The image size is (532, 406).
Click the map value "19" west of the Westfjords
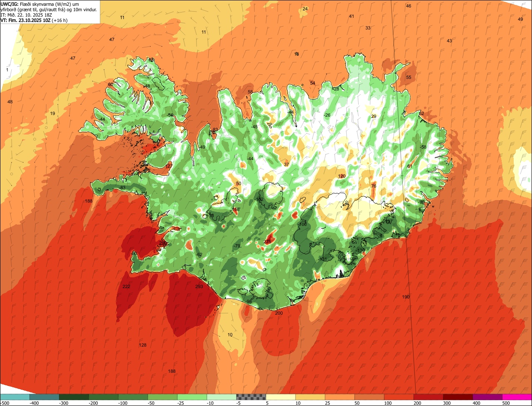tap(52, 113)
